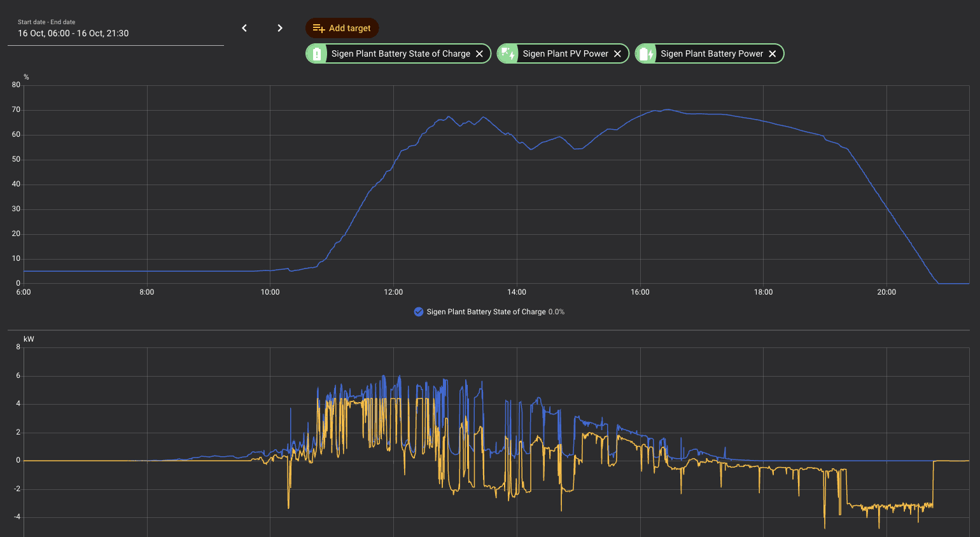Click the Sigen Plant Battery State of Charge chip label
This screenshot has width=980, height=537.
click(401, 53)
